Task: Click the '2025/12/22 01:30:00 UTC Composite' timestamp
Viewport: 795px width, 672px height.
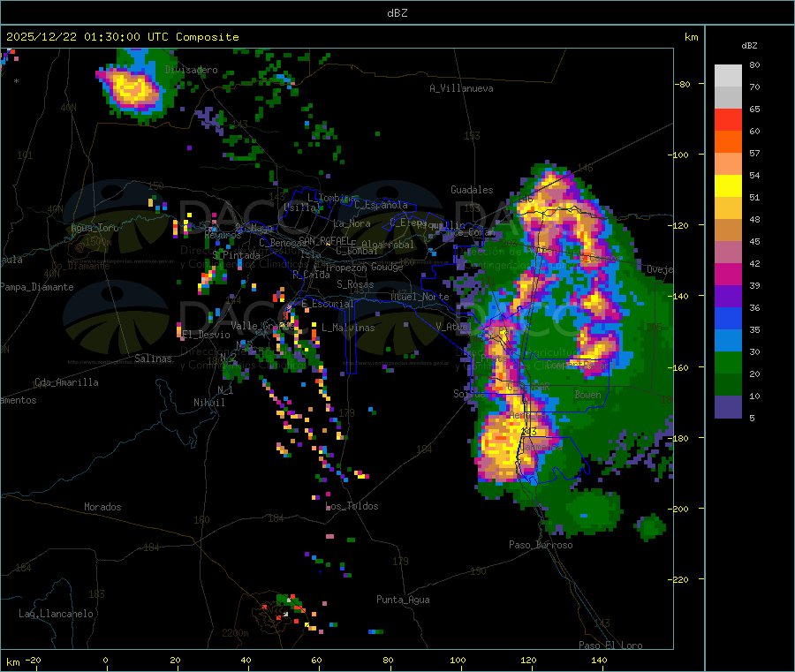Action: (122, 37)
